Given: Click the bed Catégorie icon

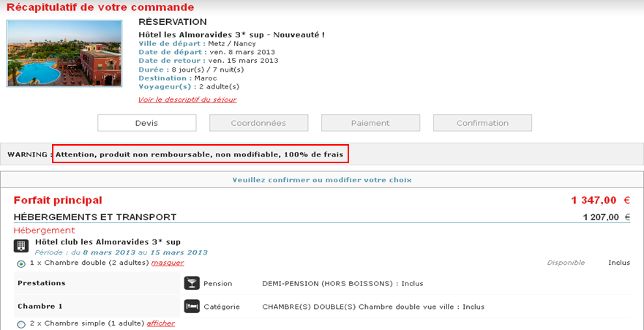Looking at the screenshot, I should [191, 307].
